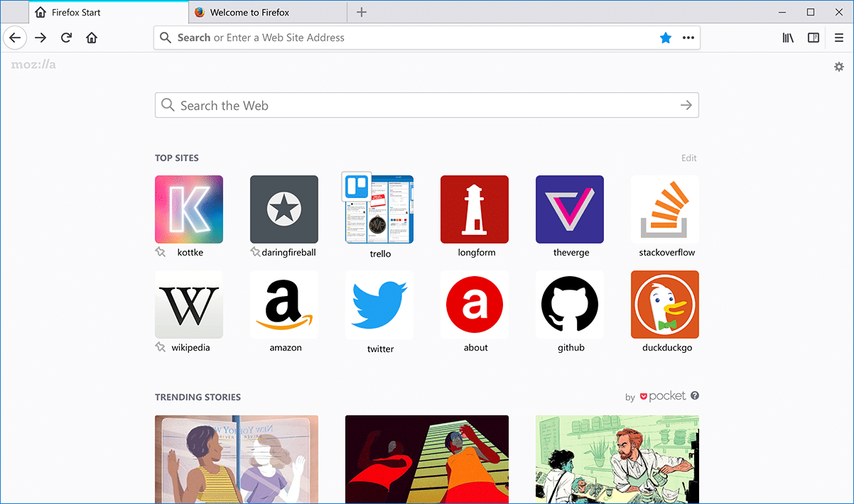Open a new tab with plus button
Screen dimensions: 854x504
pos(362,12)
